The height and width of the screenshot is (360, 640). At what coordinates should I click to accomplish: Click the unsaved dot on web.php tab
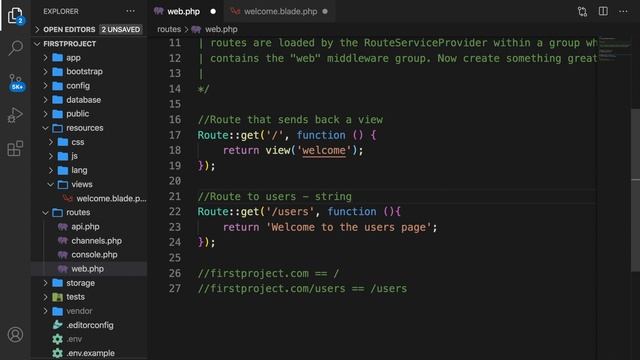(213, 11)
